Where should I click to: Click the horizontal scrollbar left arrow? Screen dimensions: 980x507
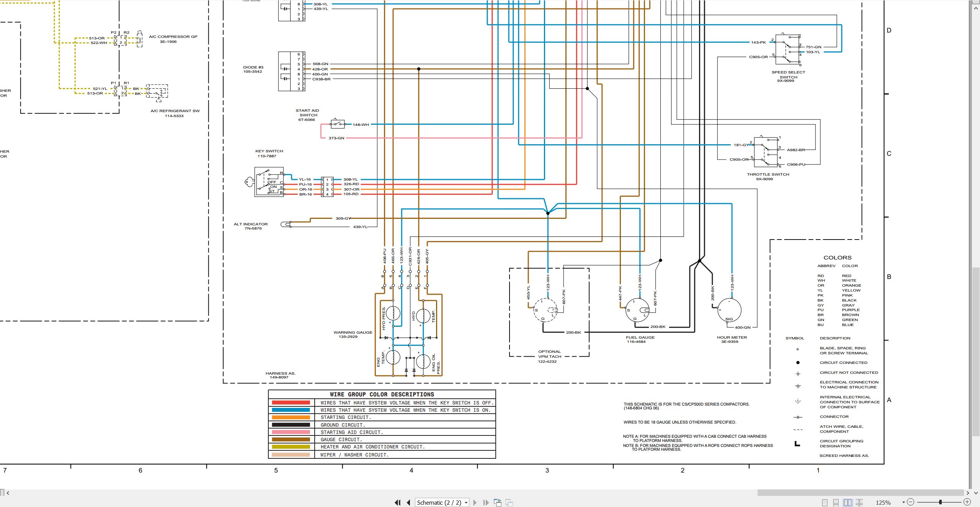(x=8, y=493)
